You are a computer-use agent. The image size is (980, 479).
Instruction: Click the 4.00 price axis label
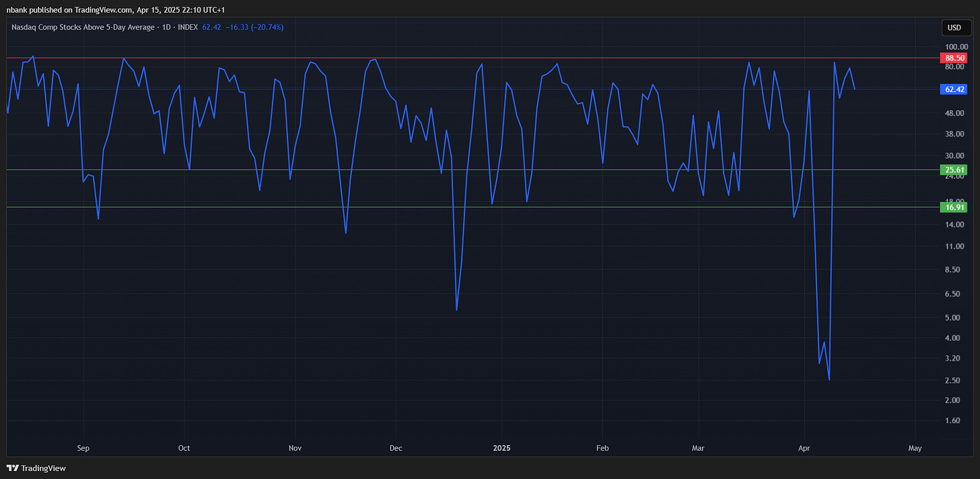[x=954, y=338]
